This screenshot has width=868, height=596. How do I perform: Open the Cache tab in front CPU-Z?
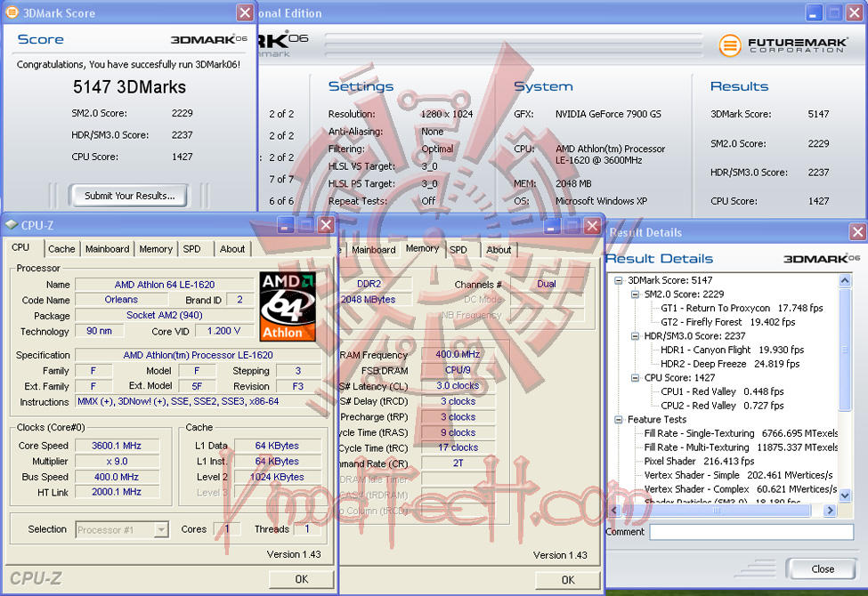click(x=61, y=249)
